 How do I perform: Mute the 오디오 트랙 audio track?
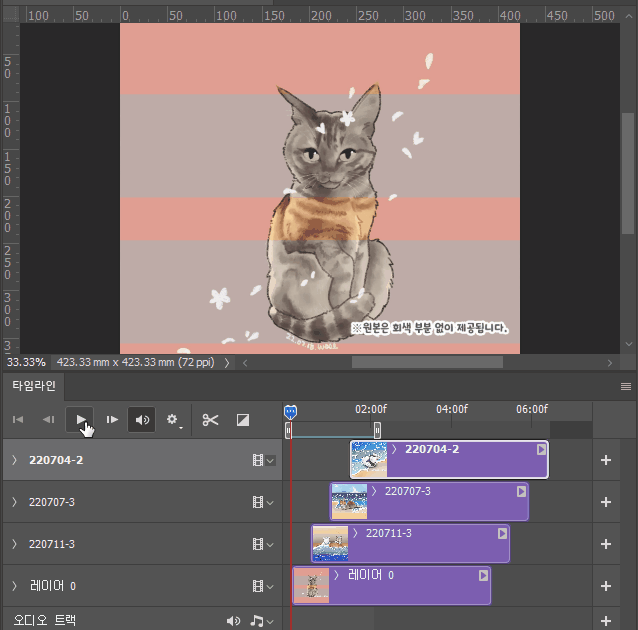click(233, 621)
